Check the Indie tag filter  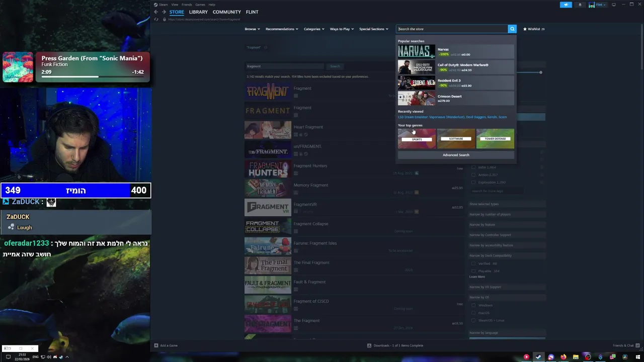tap(473, 167)
